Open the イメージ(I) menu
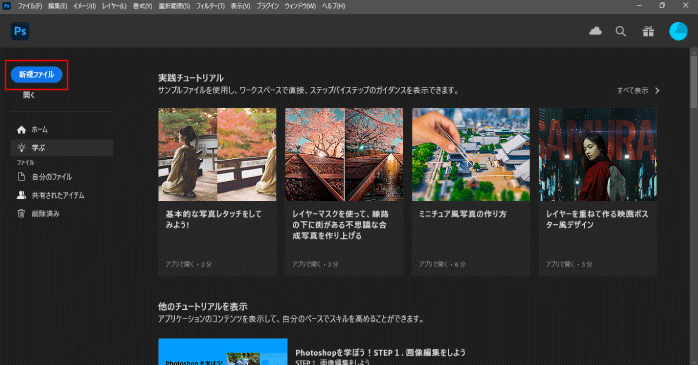 point(85,6)
